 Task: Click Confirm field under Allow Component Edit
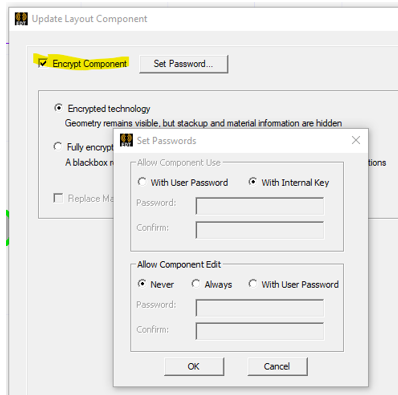click(x=260, y=331)
